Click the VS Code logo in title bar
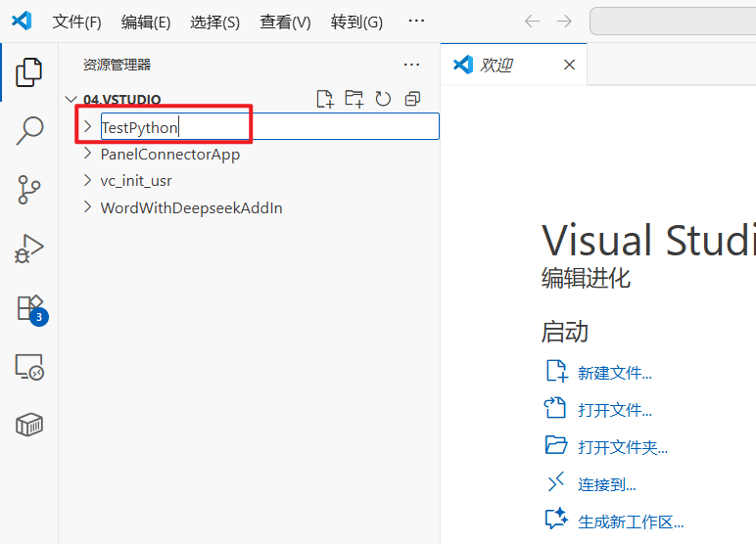The image size is (756, 544). (x=22, y=21)
